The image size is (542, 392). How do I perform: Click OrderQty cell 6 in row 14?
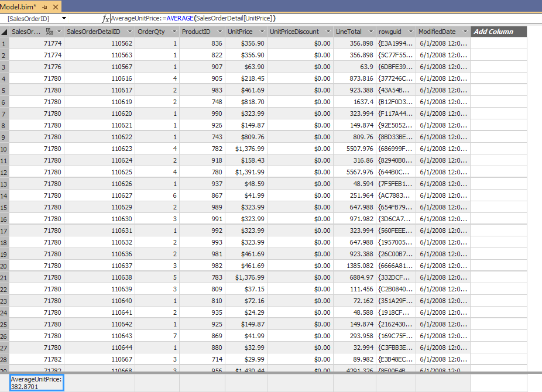click(157, 195)
